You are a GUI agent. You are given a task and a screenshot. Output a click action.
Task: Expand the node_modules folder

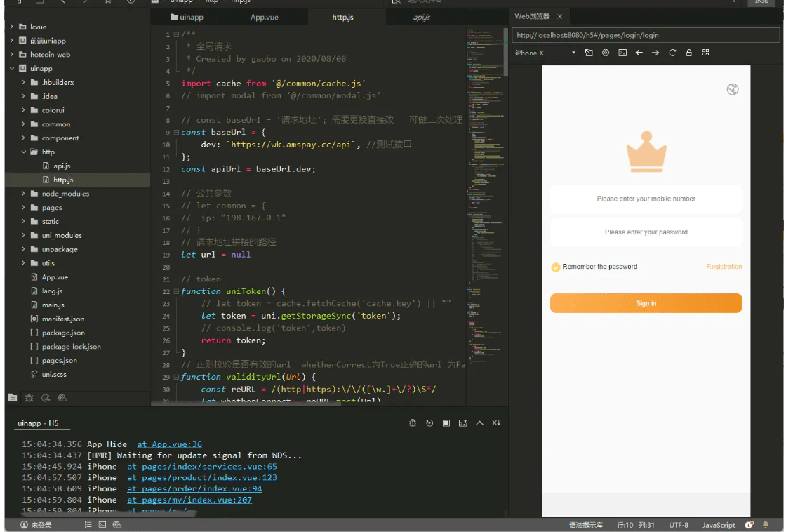(24, 194)
